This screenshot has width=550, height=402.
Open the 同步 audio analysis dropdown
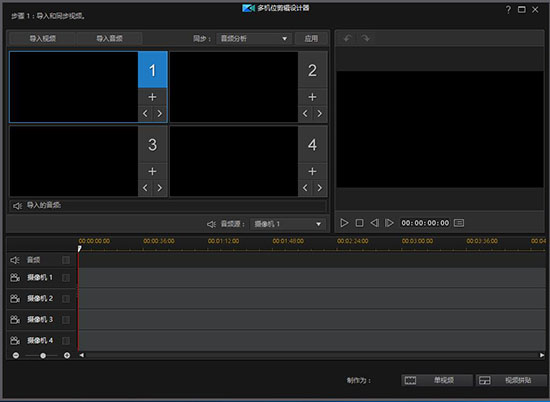click(254, 39)
